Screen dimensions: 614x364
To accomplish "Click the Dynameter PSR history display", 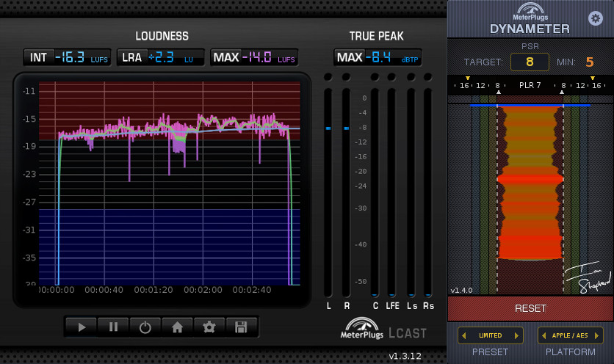I will (x=530, y=196).
